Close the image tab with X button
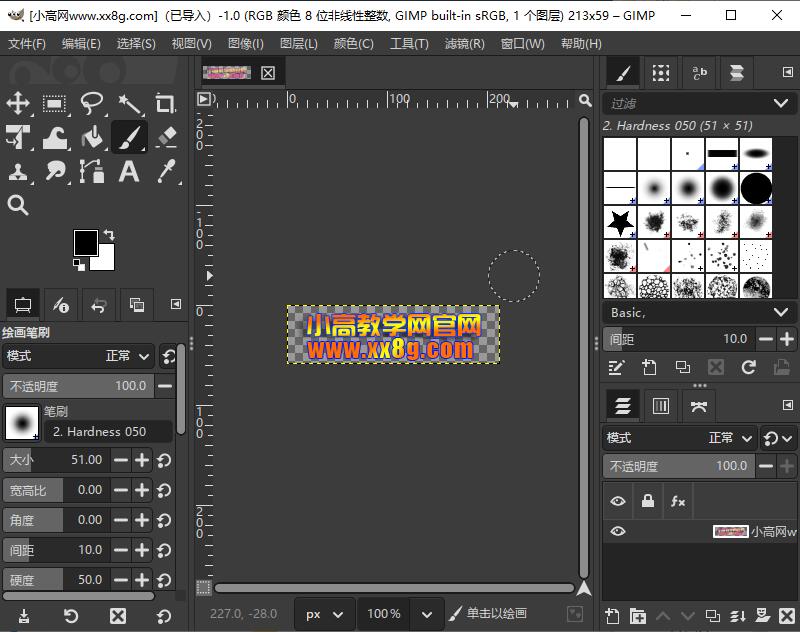This screenshot has width=800, height=632. tap(268, 73)
